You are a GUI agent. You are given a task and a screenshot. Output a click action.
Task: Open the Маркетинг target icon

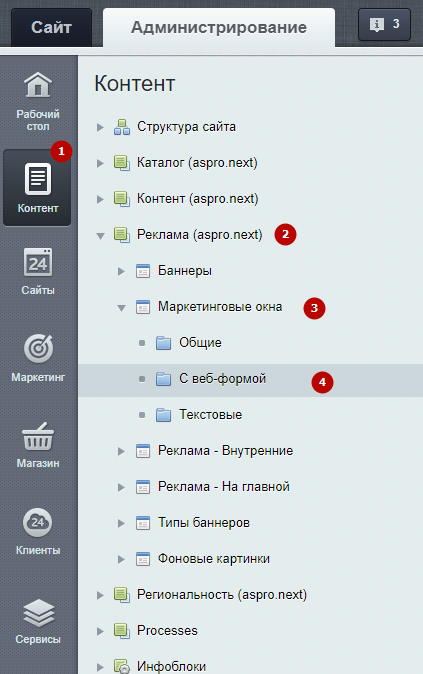pos(38,349)
